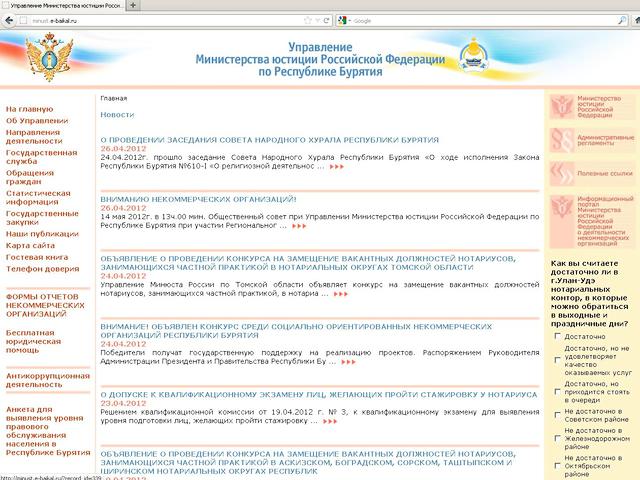The width and height of the screenshot is (640, 480).
Task: Click the bookmark star in address bar
Action: (x=307, y=20)
